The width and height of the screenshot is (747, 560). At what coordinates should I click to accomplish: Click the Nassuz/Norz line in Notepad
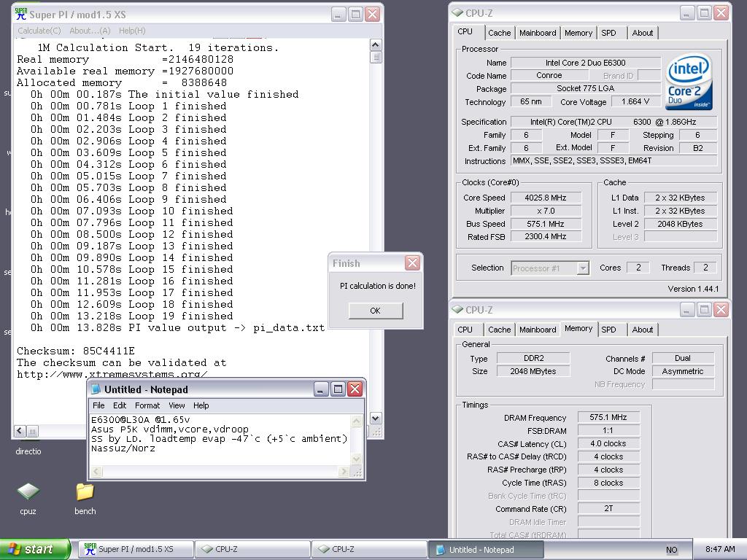123,448
